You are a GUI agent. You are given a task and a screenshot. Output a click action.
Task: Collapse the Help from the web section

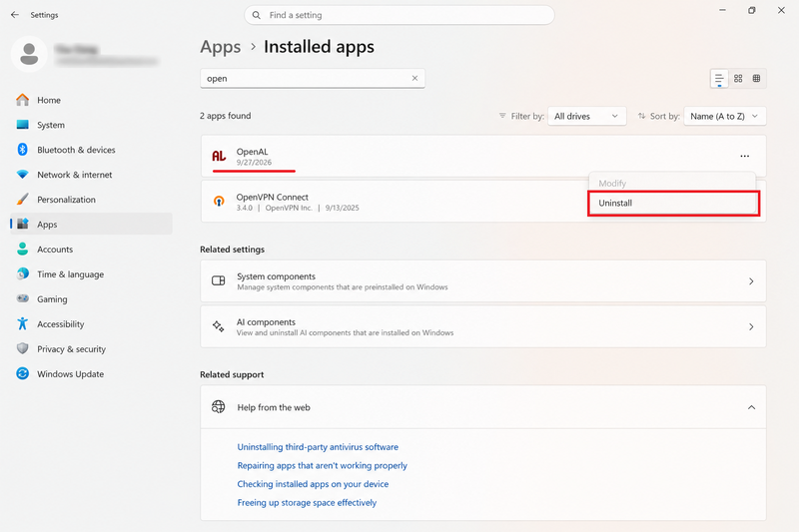pyautogui.click(x=751, y=407)
